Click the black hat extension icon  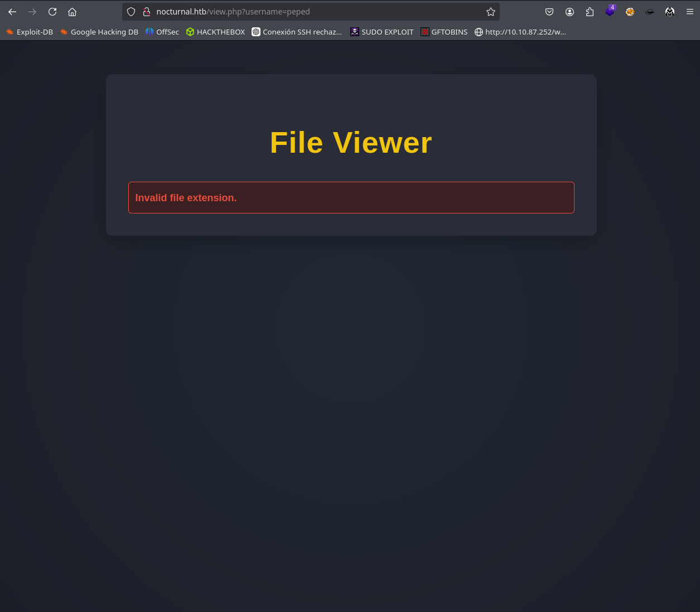[x=650, y=12]
